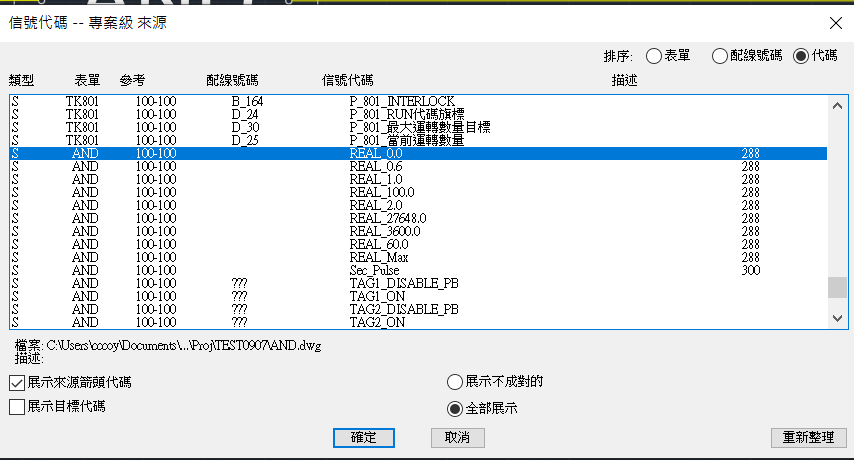The width and height of the screenshot is (854, 460).
Task: Click the 信號代碼 column header
Action: tap(347, 81)
